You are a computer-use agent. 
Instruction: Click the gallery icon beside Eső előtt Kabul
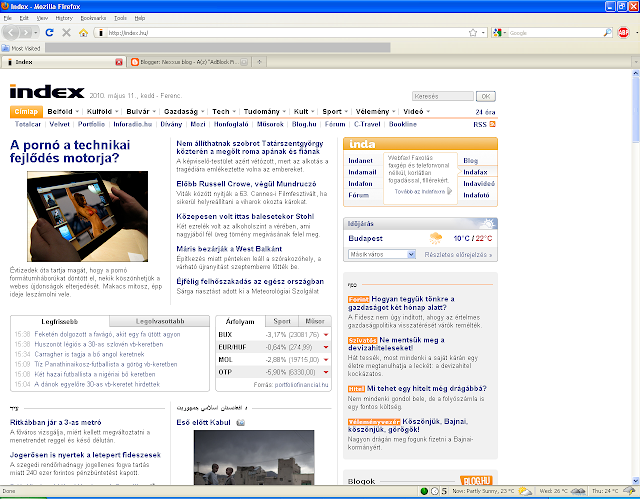240,423
